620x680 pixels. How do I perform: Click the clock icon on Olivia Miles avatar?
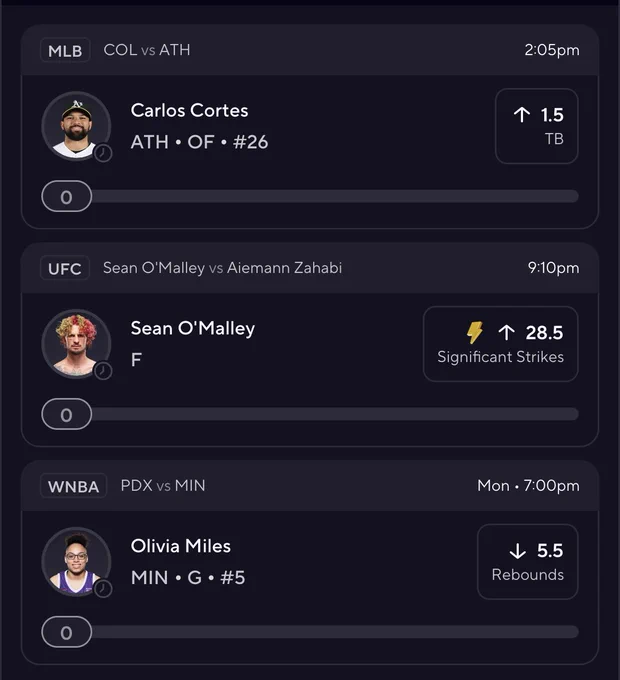pyautogui.click(x=103, y=588)
